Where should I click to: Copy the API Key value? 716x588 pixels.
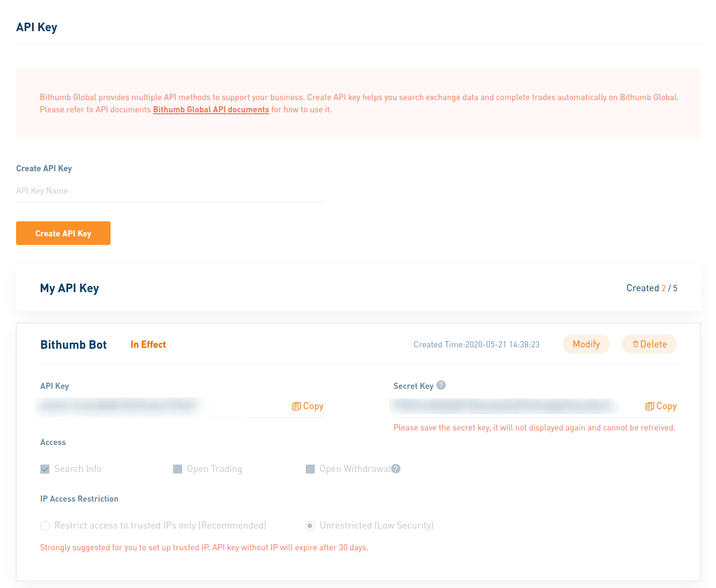tap(308, 406)
